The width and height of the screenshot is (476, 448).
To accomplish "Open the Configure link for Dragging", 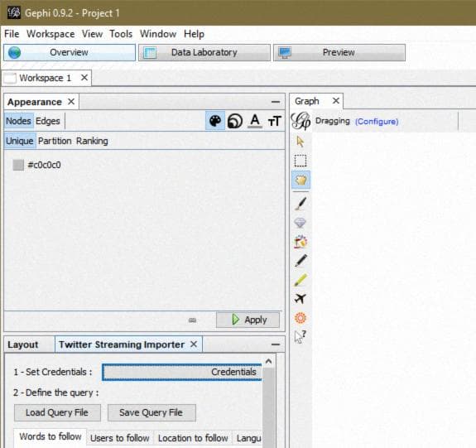I will click(377, 122).
